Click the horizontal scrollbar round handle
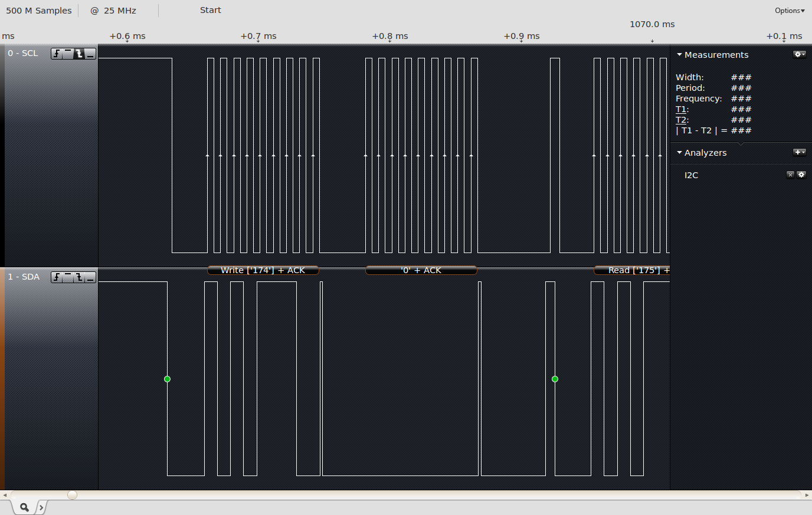 [x=72, y=495]
